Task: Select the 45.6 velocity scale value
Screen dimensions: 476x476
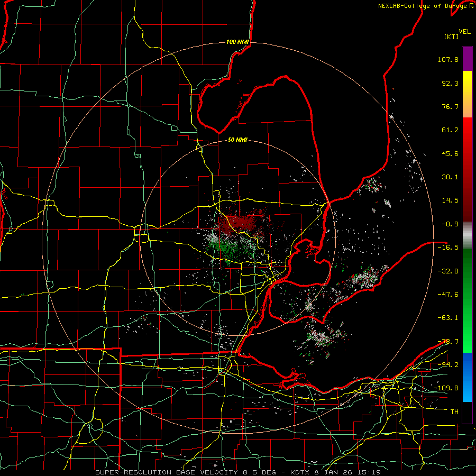Action: (450, 153)
